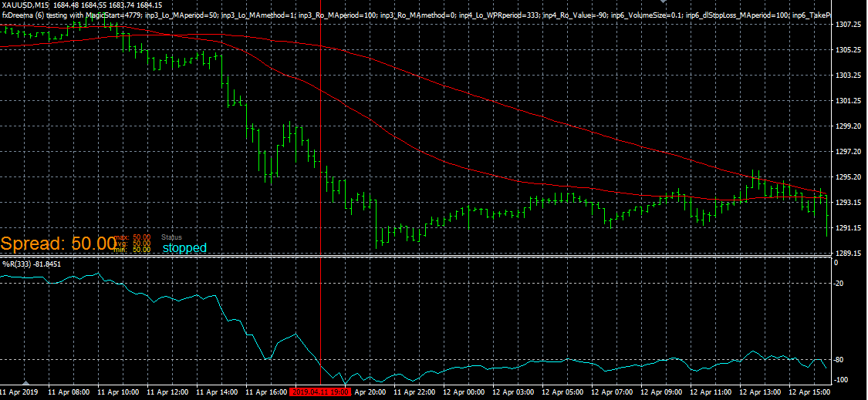This screenshot has height=400, width=868.
Task: Click price level 1289.15 on the price axis
Action: pyautogui.click(x=847, y=254)
